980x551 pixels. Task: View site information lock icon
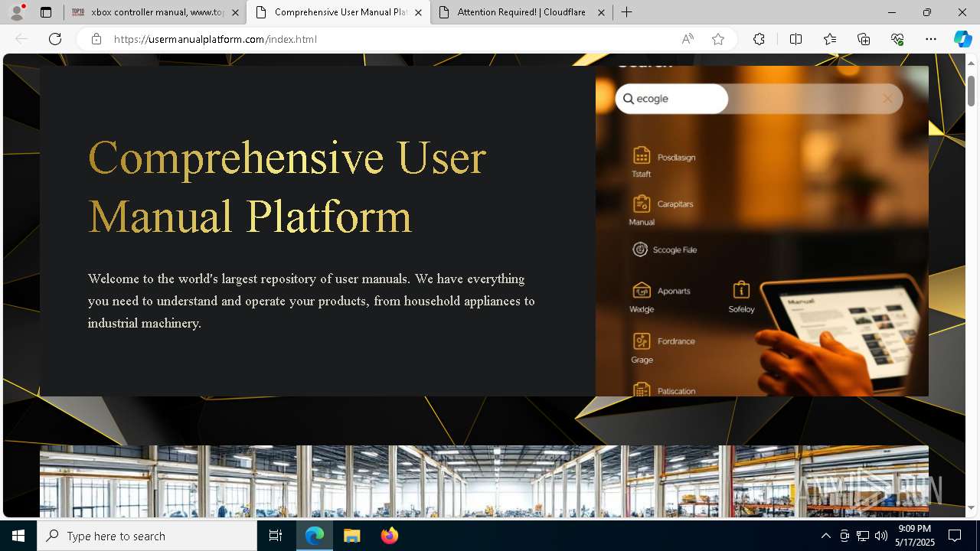pyautogui.click(x=96, y=39)
